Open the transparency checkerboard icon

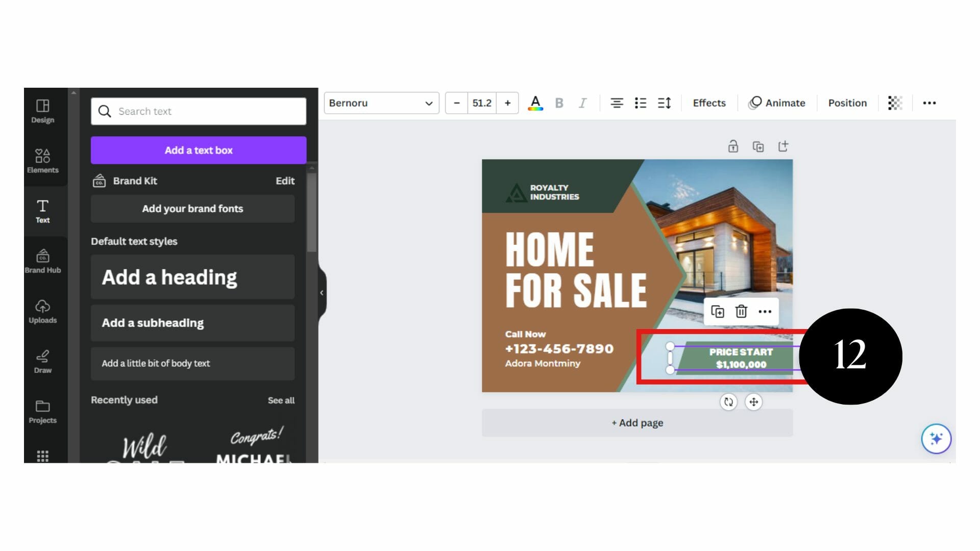(895, 103)
